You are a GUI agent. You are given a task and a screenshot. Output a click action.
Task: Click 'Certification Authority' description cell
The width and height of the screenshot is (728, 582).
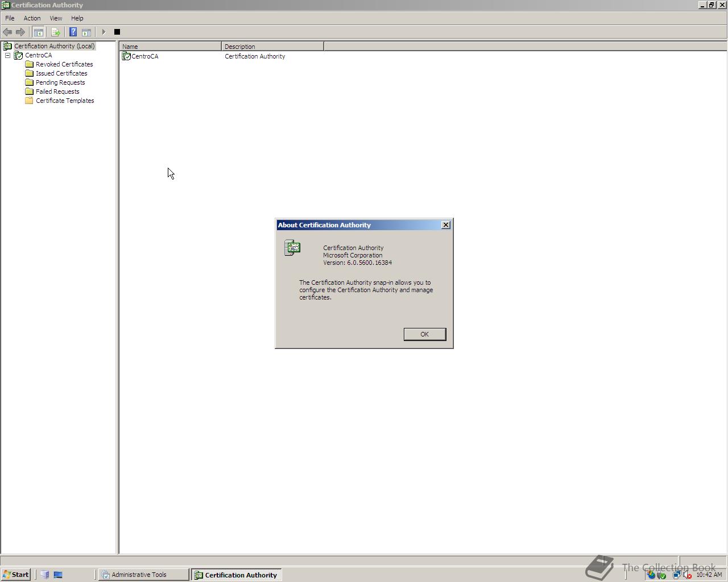pos(255,56)
